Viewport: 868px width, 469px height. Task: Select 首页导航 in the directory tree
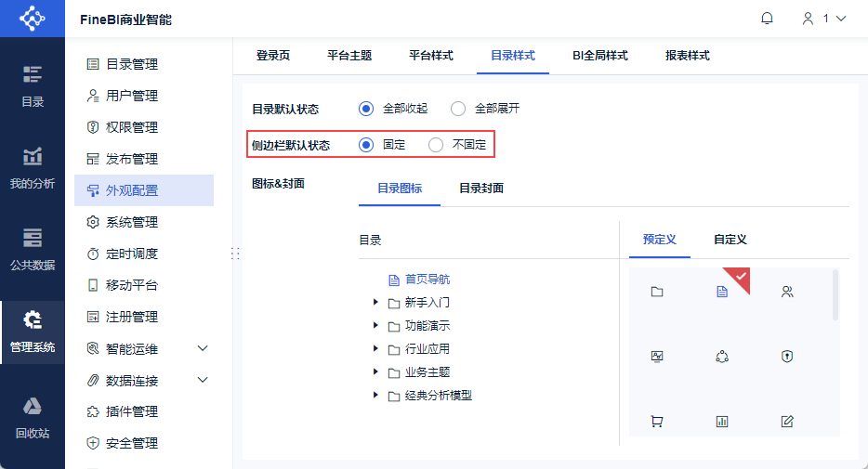419,280
